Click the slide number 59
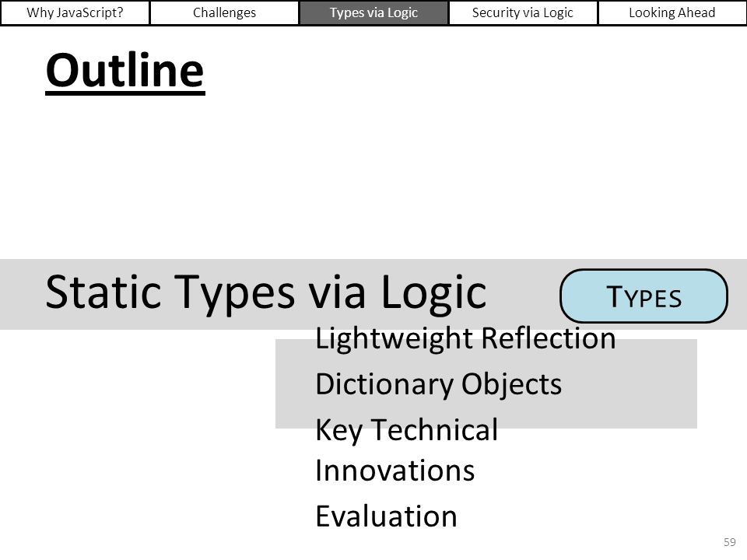This screenshot has height=560, width=747. [x=729, y=542]
